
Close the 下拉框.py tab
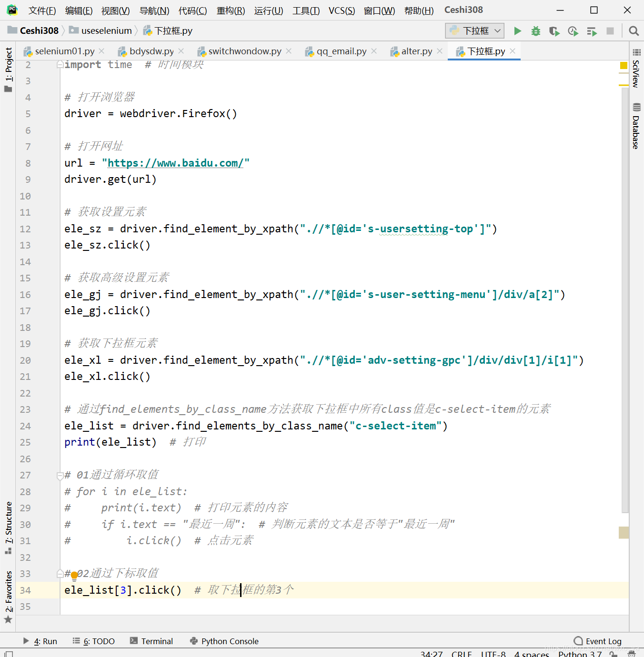pos(513,51)
